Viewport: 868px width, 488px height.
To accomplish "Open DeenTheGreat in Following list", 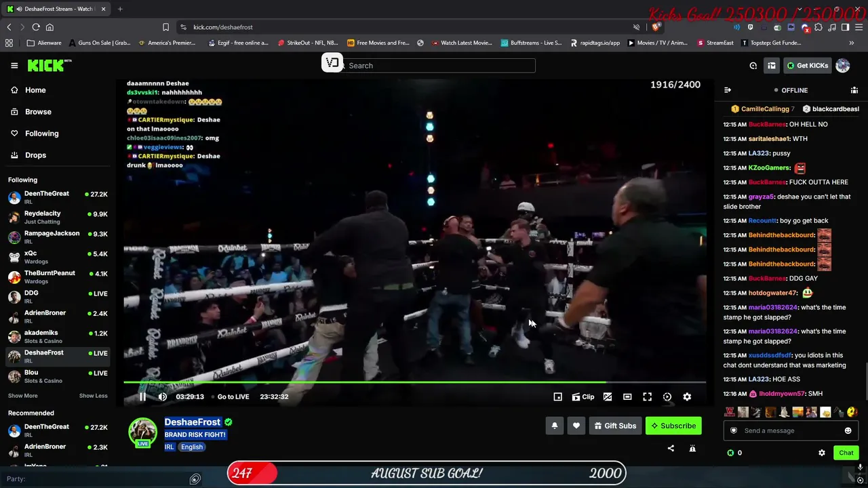I will 58,198.
